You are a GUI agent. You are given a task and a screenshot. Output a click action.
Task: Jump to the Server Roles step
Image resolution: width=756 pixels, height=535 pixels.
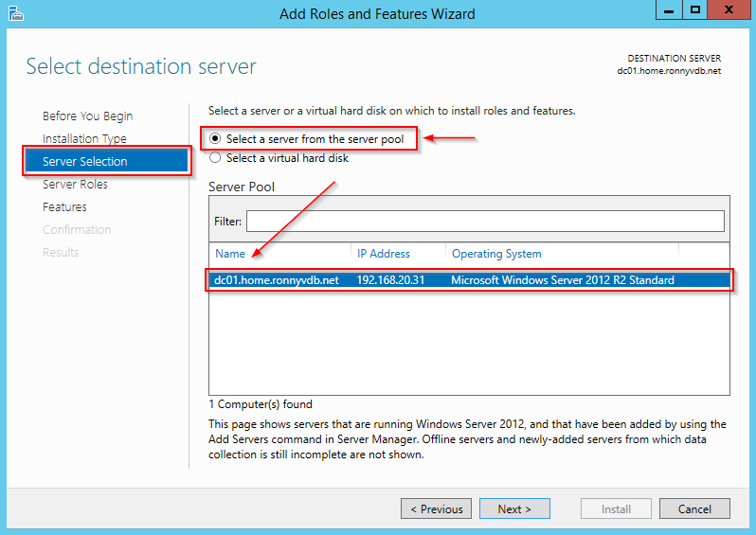tap(75, 184)
